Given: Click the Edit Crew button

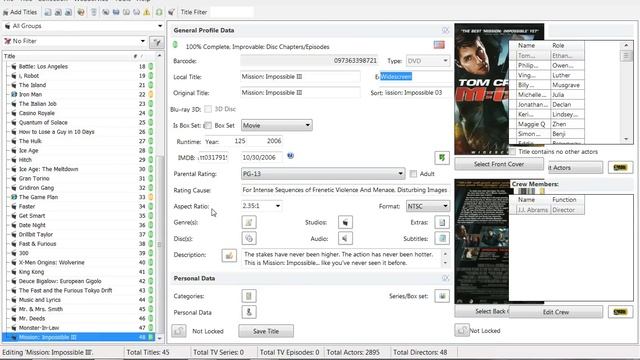Looking at the screenshot, I should (556, 312).
